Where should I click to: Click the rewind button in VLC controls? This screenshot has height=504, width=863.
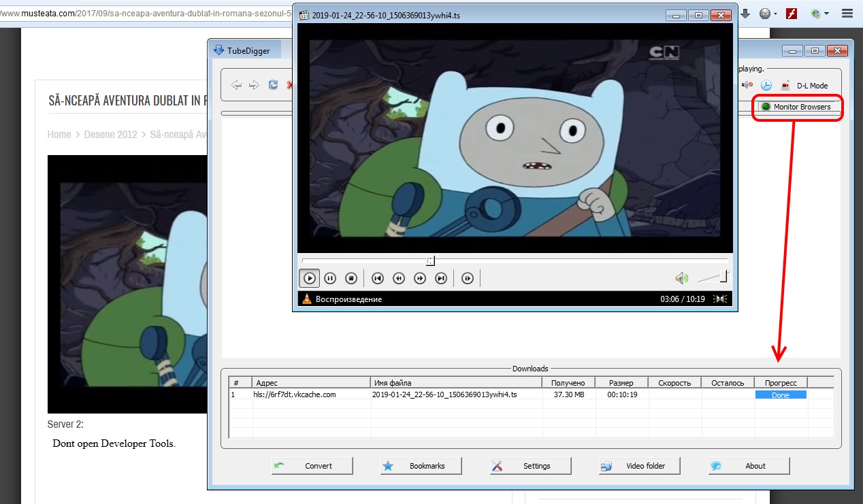tap(399, 278)
